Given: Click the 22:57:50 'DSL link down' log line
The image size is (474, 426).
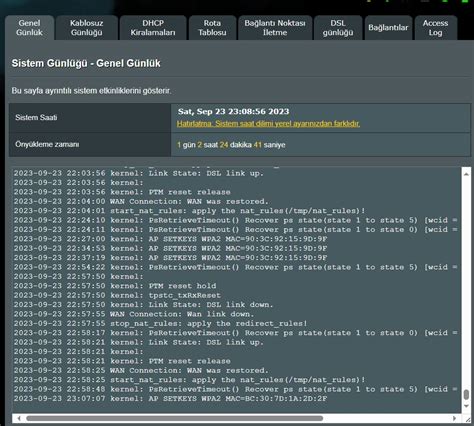Looking at the screenshot, I should point(143,305).
